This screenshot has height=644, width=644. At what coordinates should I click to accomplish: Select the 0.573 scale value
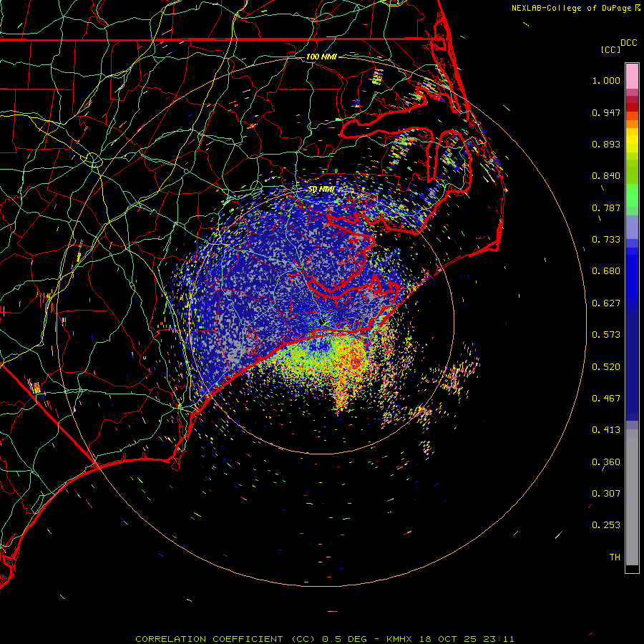(606, 335)
